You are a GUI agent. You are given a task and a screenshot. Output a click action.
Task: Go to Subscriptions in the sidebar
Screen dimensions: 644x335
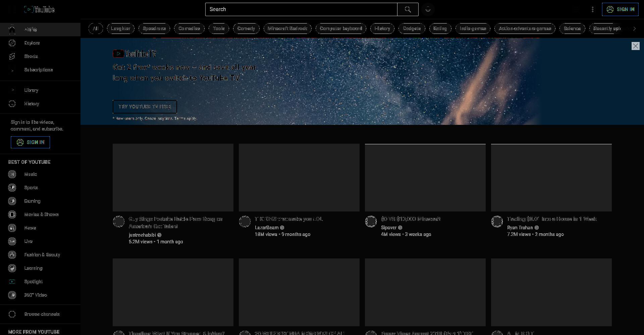[x=40, y=70]
